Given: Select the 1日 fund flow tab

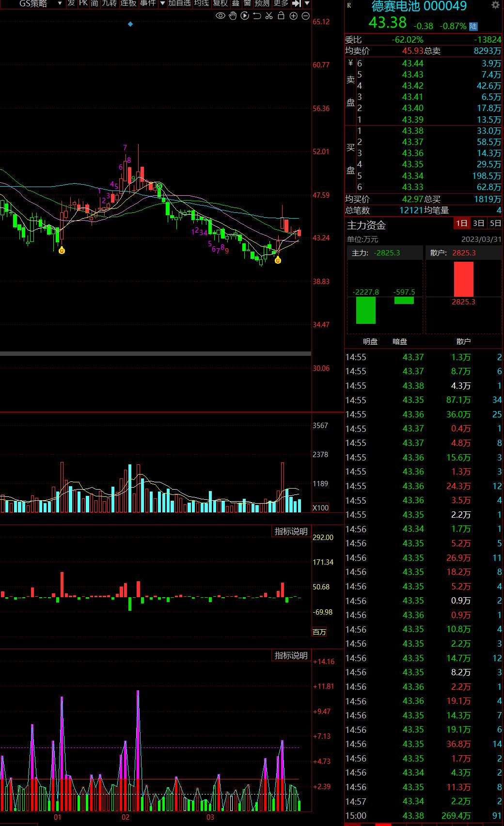Looking at the screenshot, I should 461,223.
